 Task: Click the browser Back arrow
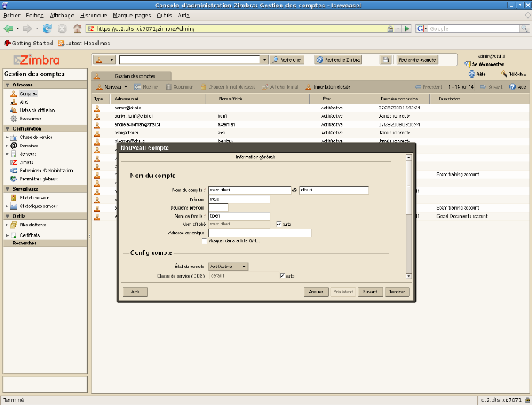pyautogui.click(x=9, y=28)
